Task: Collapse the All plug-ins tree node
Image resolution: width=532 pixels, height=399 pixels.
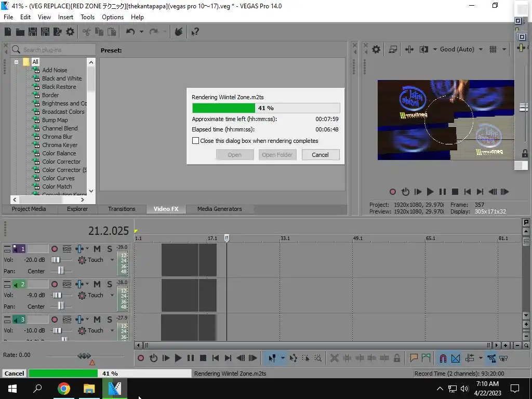Action: pos(16,62)
